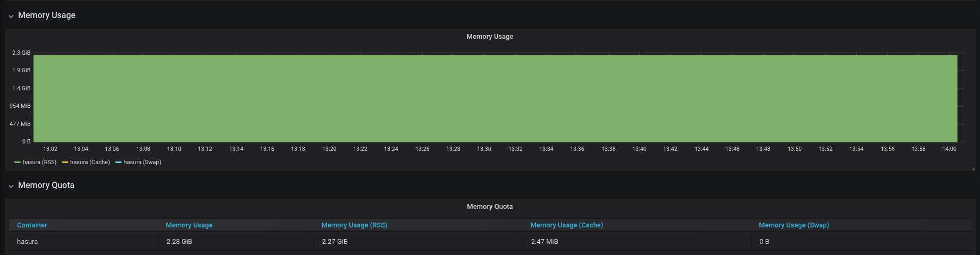Click the 477 MiB y-axis label

tap(20, 124)
